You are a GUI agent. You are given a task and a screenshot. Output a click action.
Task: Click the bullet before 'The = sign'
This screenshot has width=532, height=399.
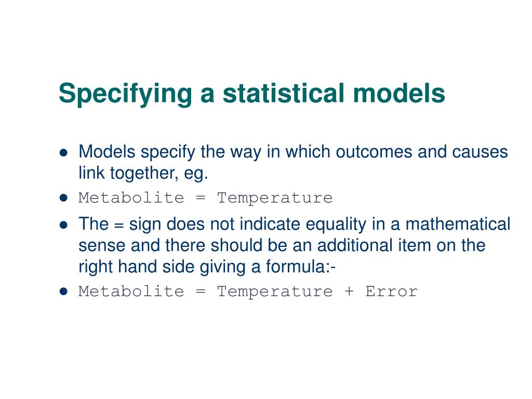pyautogui.click(x=63, y=224)
